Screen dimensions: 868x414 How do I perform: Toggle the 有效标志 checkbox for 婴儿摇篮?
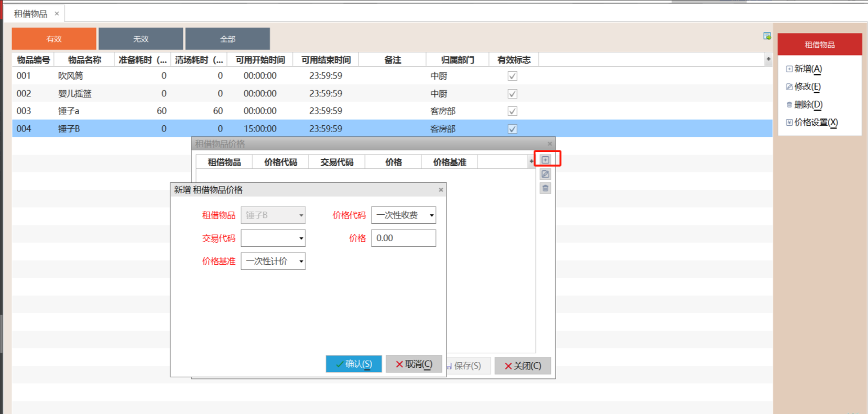[x=513, y=94]
